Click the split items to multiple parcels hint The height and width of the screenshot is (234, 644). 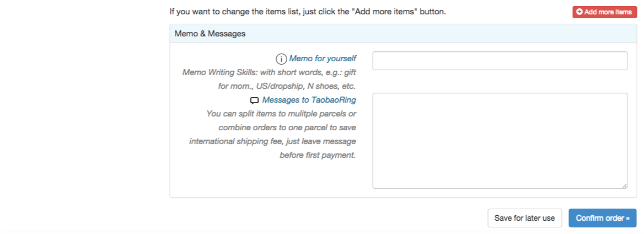281,114
